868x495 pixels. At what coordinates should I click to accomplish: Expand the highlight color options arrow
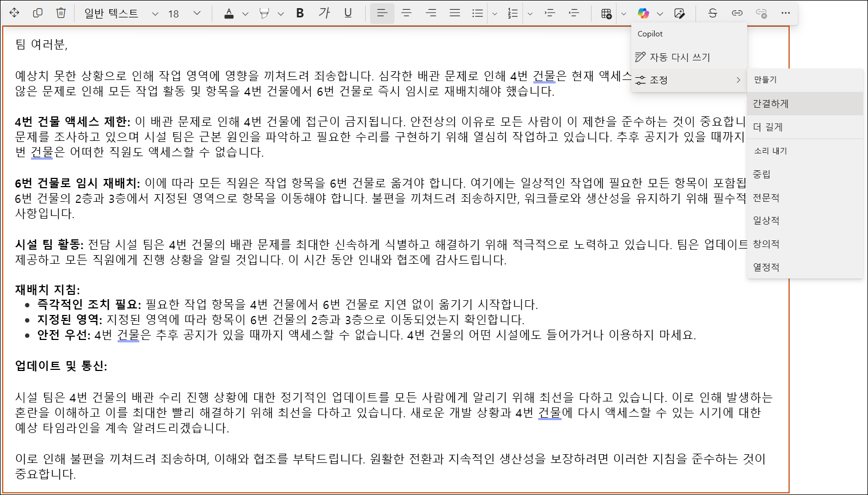[x=281, y=14]
